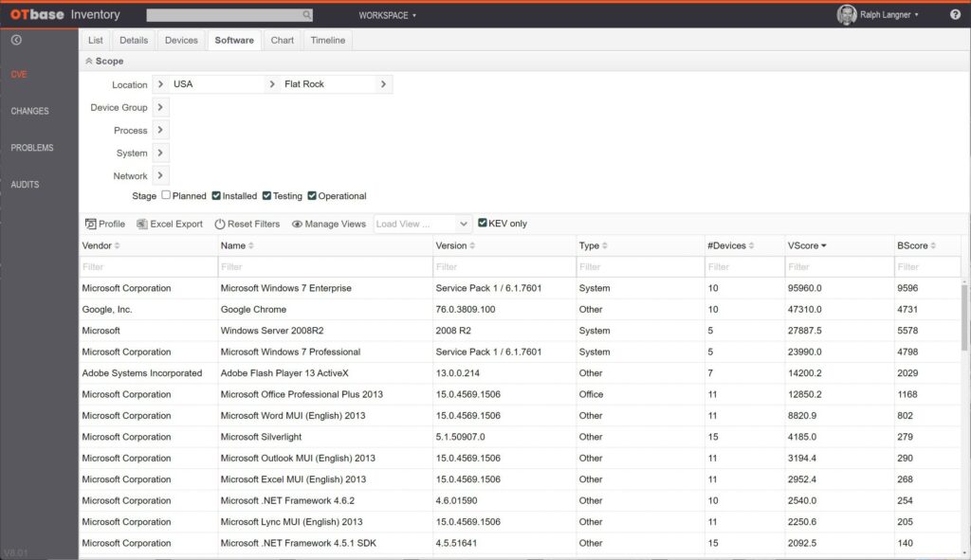This screenshot has height=560, width=971.
Task: Click the Reset Filters icon
Action: click(x=220, y=225)
